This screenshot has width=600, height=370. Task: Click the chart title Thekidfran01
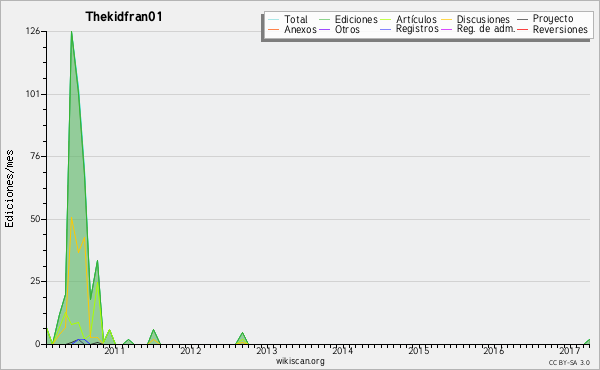click(x=124, y=17)
